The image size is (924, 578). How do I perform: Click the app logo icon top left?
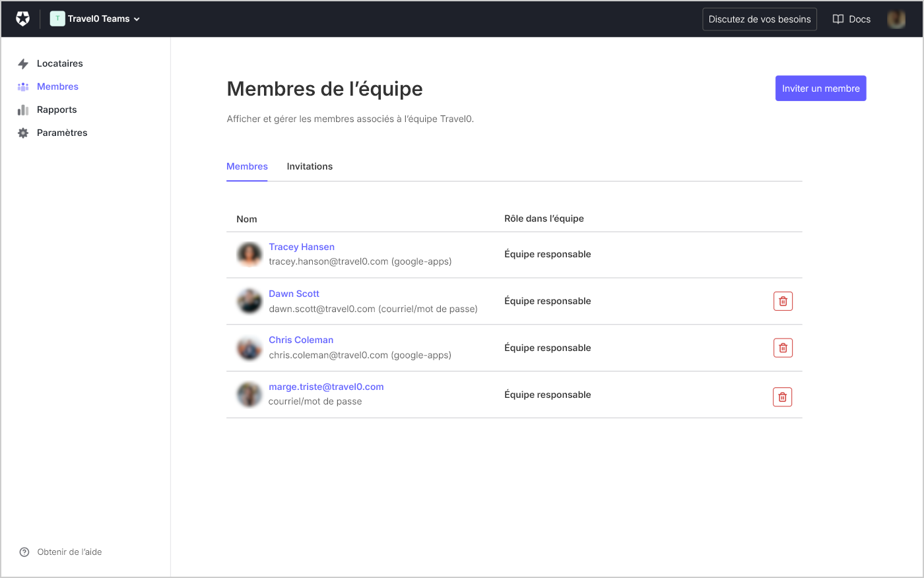[22, 18]
